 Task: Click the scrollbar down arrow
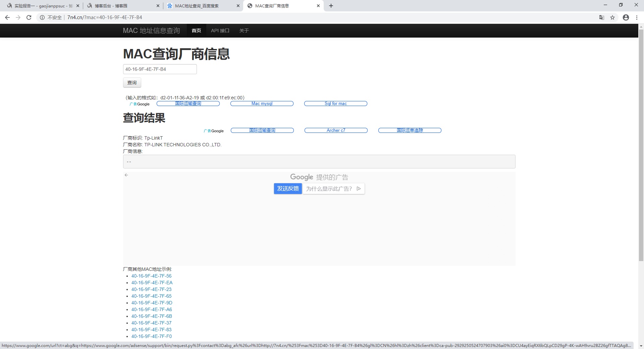[641, 346]
